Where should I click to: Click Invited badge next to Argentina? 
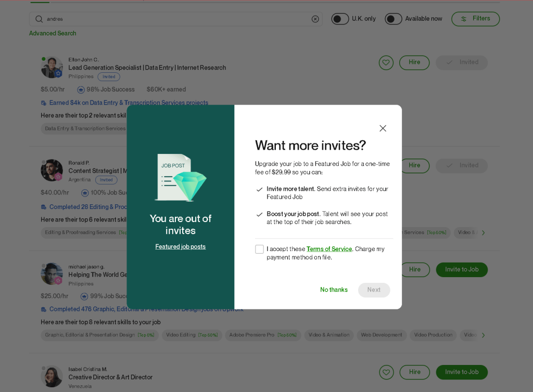106,180
